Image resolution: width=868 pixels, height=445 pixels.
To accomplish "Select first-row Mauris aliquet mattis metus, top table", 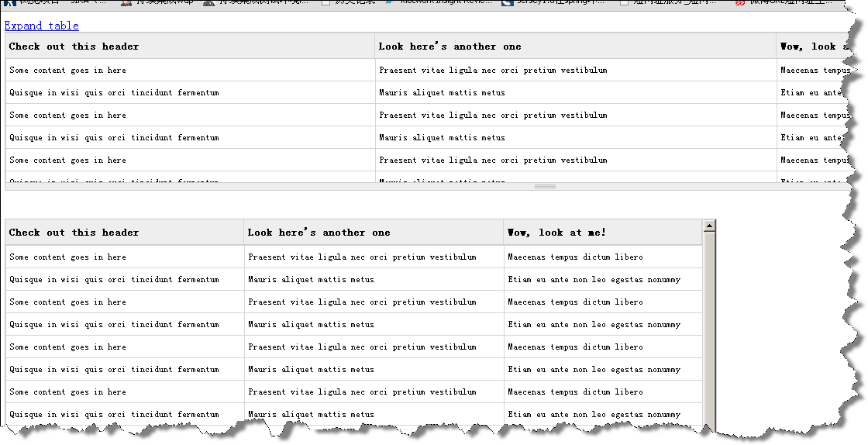I will [576, 92].
